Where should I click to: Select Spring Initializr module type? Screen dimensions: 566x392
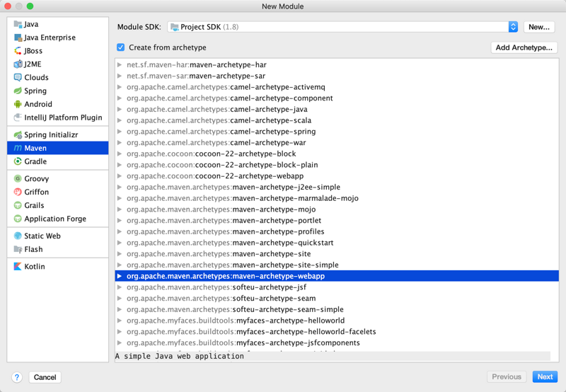click(x=51, y=135)
